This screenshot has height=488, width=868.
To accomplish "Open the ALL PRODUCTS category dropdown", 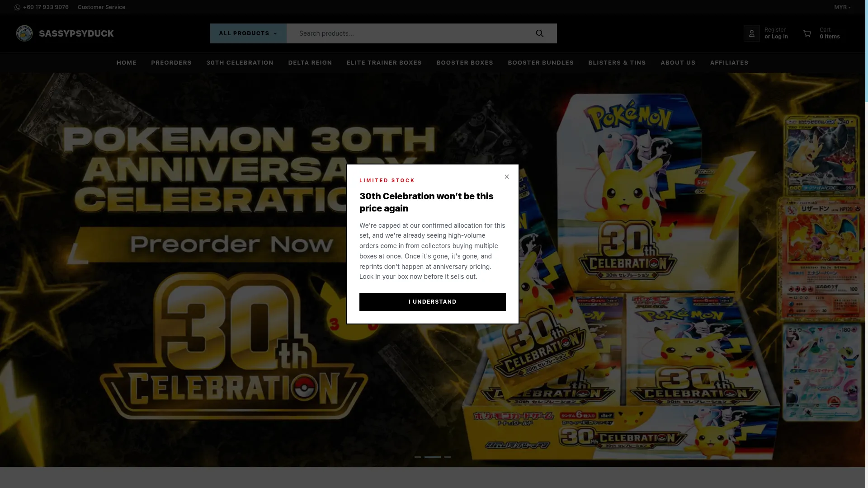I will pyautogui.click(x=248, y=33).
